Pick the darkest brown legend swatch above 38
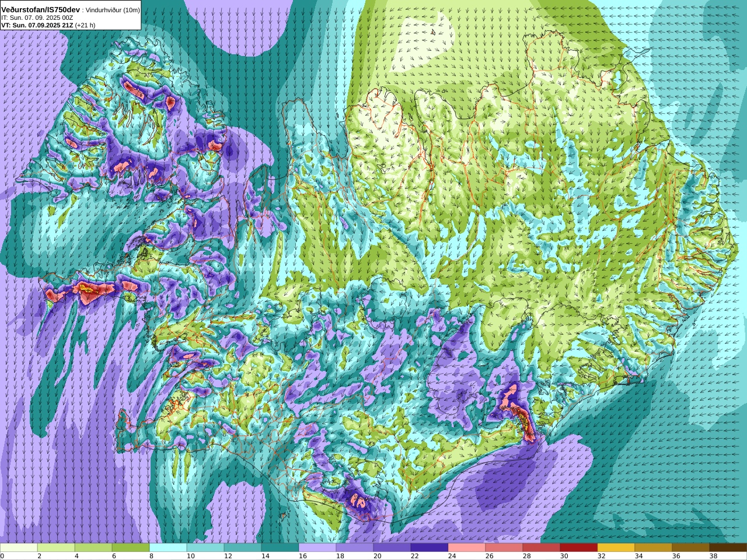Screen dimensions: 747x560 (728, 548)
